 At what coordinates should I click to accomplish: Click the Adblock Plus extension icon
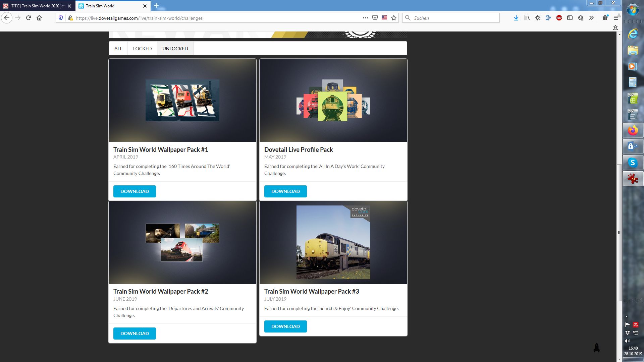[559, 18]
